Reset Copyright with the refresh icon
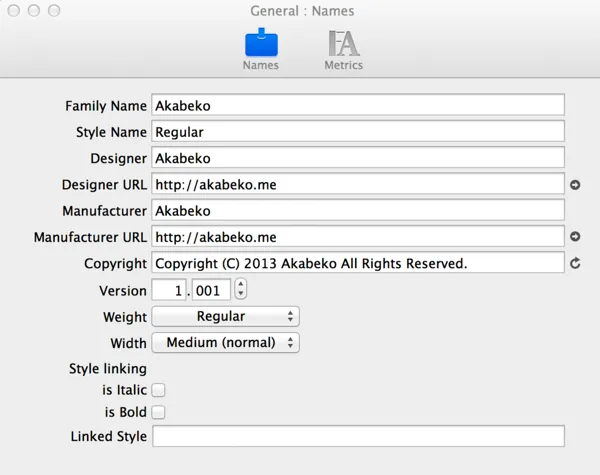Image resolution: width=600 pixels, height=475 pixels. click(575, 264)
